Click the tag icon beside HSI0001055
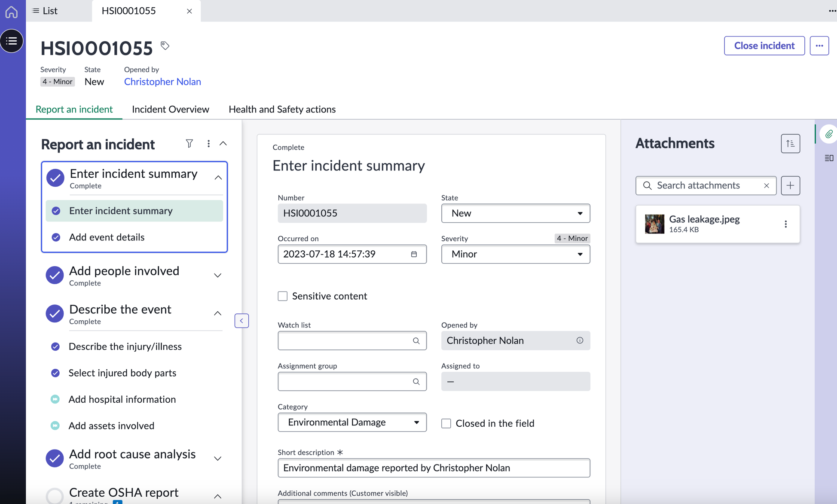The image size is (837, 504). (165, 46)
